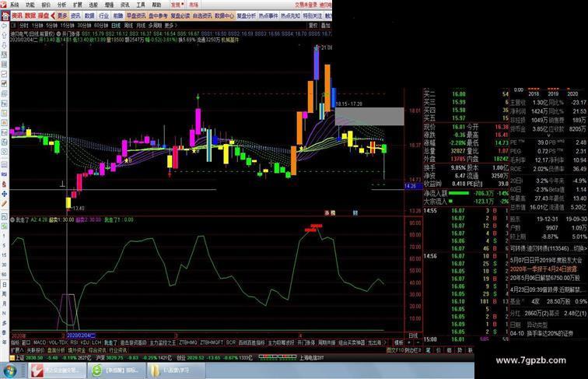Screen dimensions: 588x379
Task: Click the green 净流入额 bar
Action: [x=459, y=193]
